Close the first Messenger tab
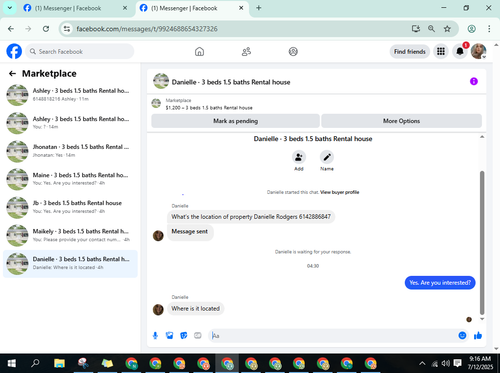This screenshot has width=500, height=373. pyautogui.click(x=125, y=8)
